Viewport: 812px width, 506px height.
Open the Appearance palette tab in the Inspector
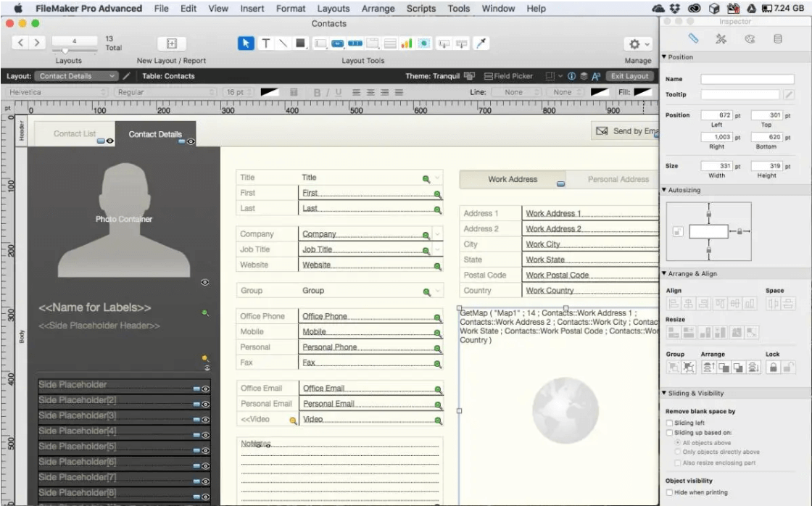tap(748, 40)
